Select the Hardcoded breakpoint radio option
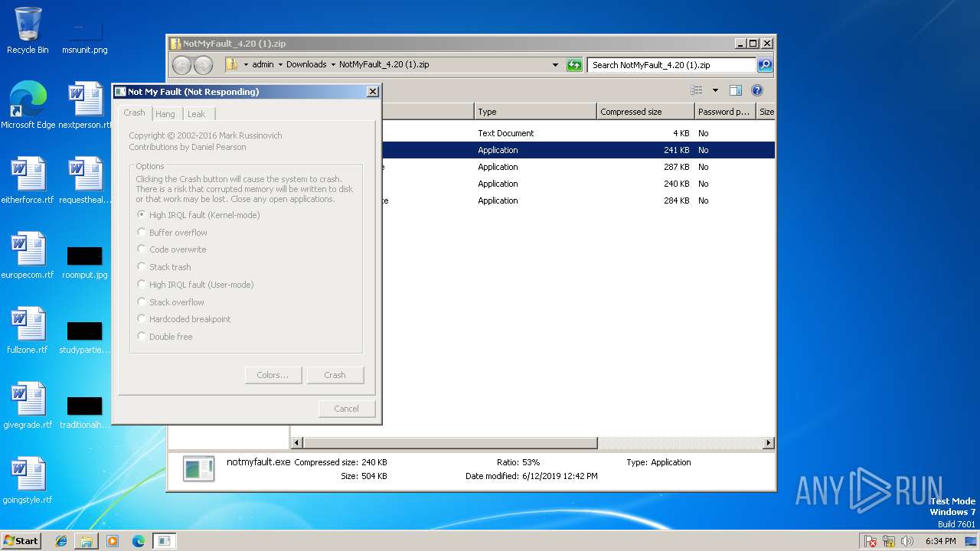 184,319
